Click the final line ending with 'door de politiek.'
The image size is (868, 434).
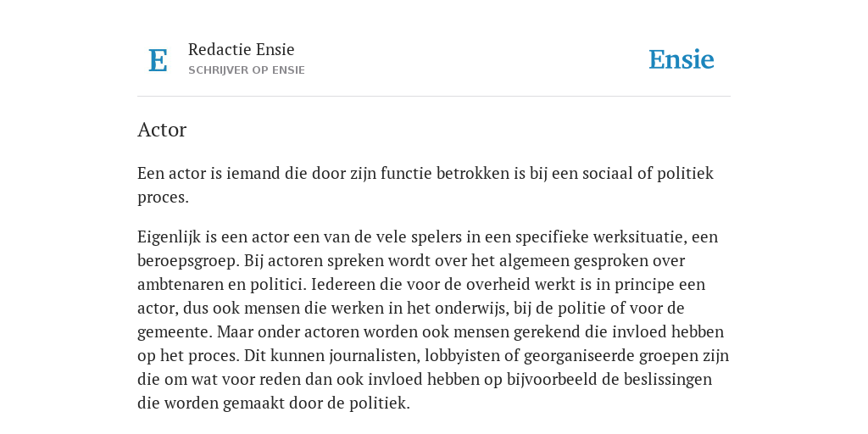(x=274, y=403)
